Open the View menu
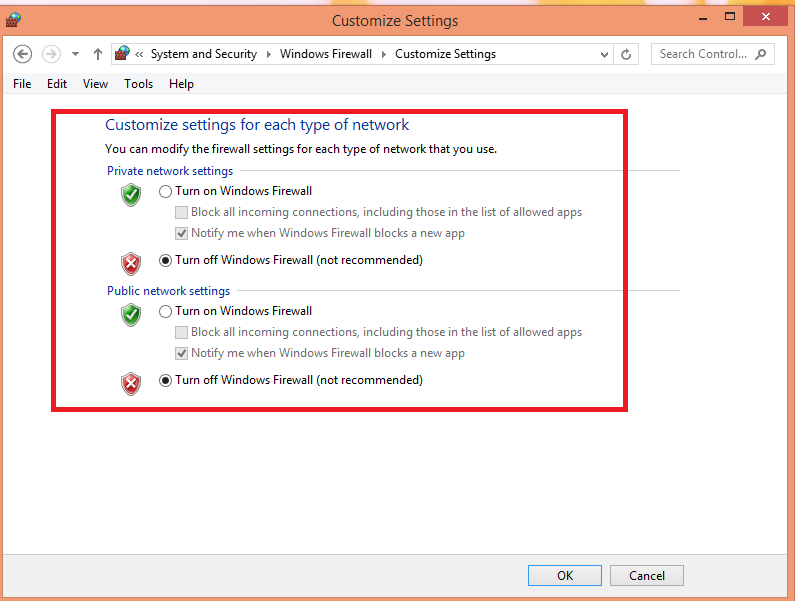Image resolution: width=795 pixels, height=601 pixels. [95, 84]
